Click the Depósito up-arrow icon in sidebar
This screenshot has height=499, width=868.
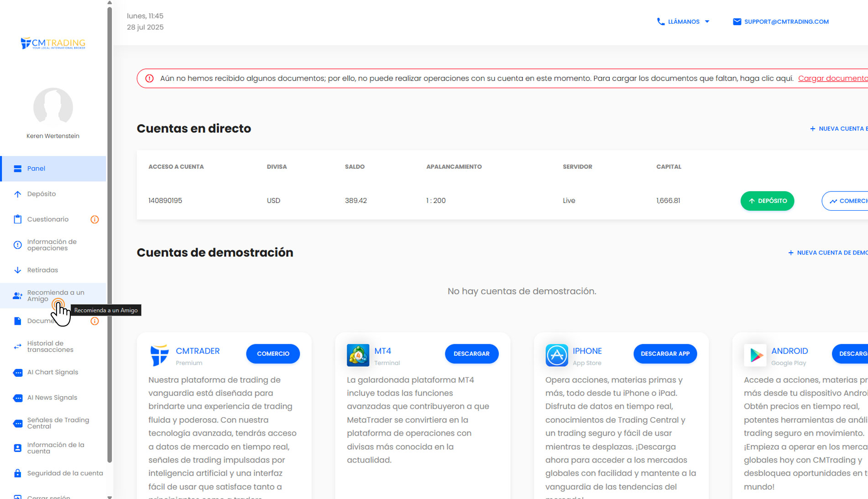point(18,194)
